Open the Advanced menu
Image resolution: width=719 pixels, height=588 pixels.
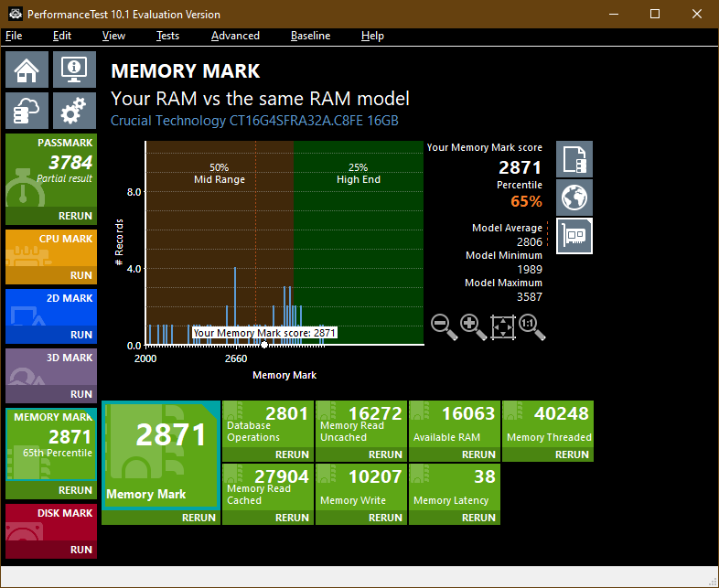pos(235,36)
